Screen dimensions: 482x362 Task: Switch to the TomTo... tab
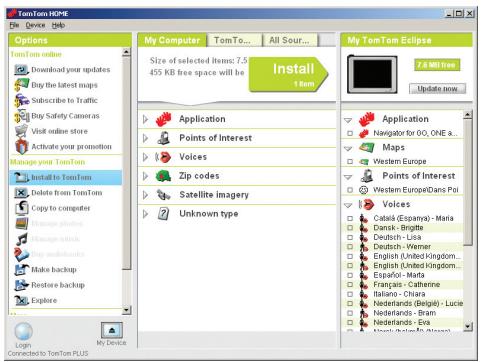coord(234,40)
